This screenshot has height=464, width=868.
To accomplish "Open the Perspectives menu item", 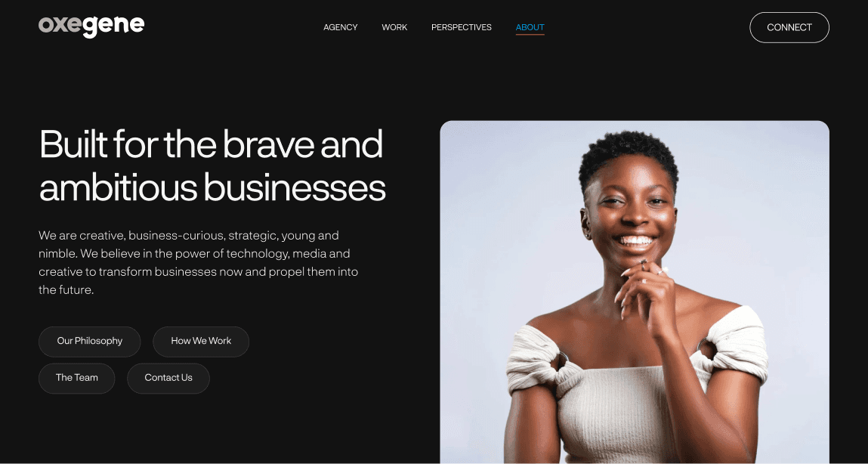I will pyautogui.click(x=461, y=27).
